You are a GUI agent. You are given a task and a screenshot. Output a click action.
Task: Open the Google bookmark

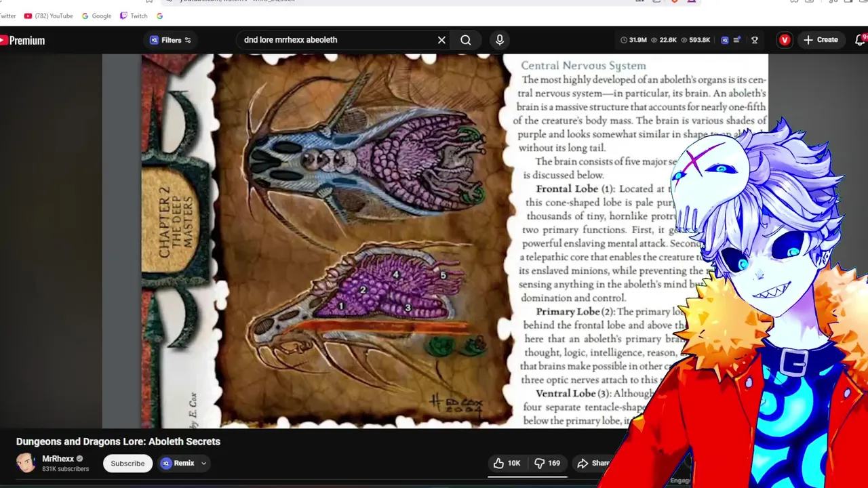tap(96, 16)
